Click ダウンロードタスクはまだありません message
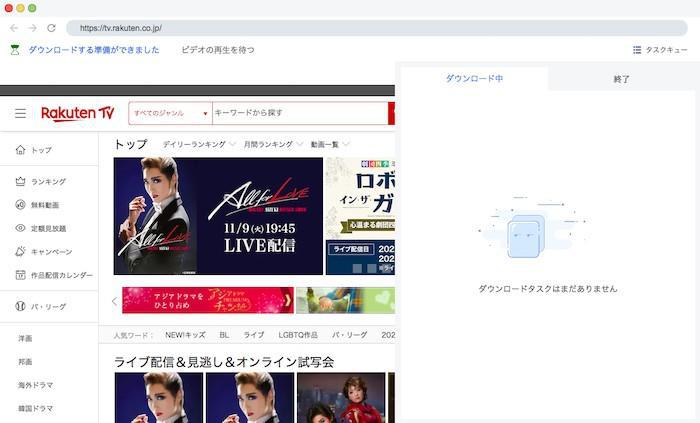The image size is (700, 423). click(548, 289)
